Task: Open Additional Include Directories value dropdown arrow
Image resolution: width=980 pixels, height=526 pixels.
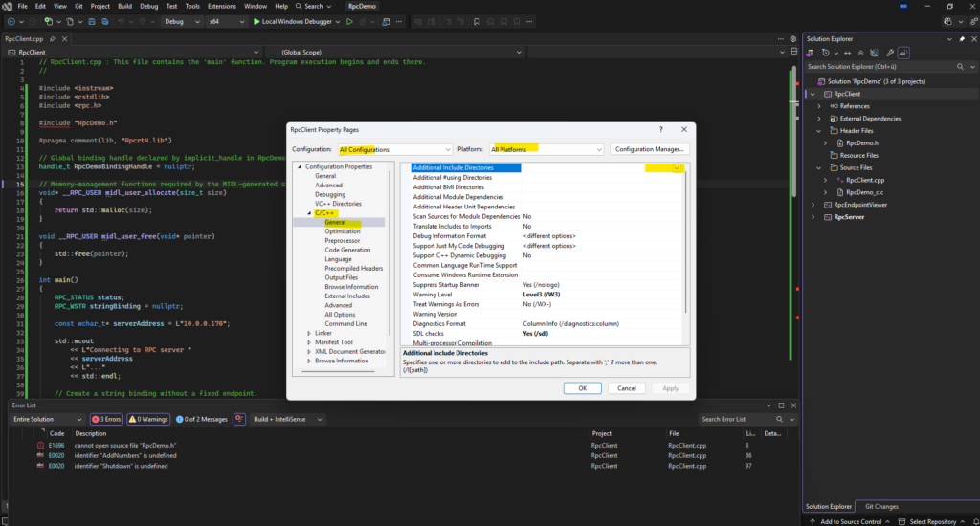Action: point(677,168)
